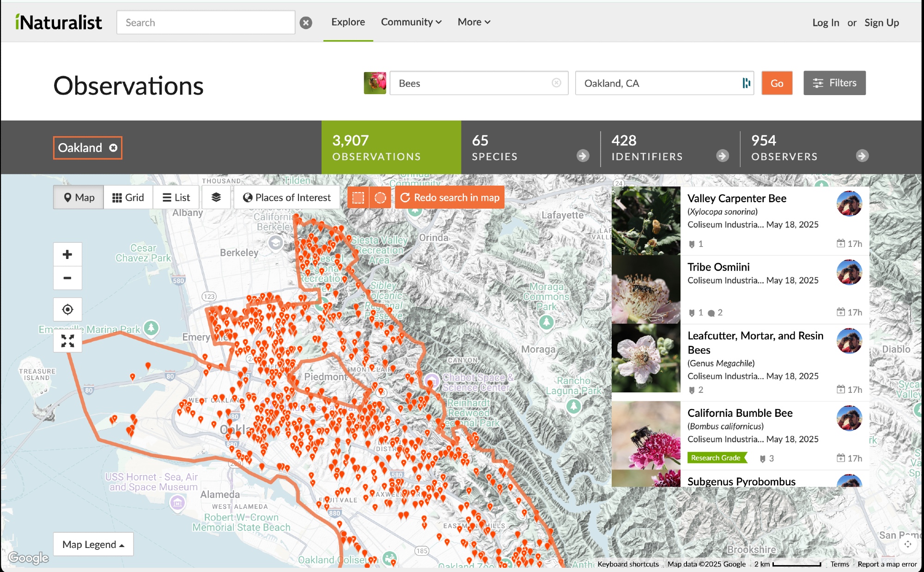Switch to Grid view
Screen dimensions: 924x572
pos(128,198)
